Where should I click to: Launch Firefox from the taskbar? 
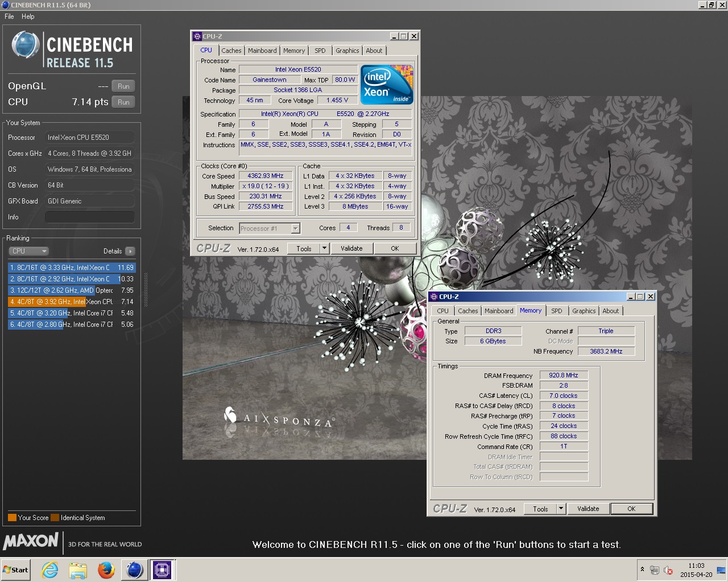pos(106,570)
